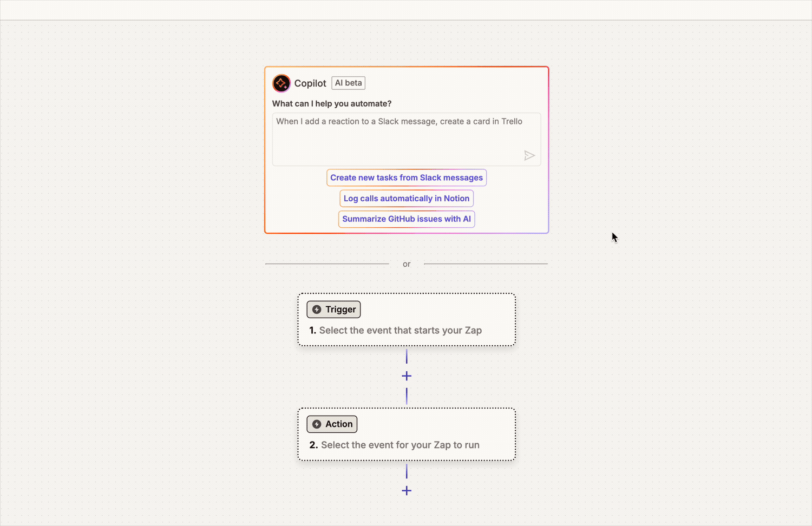
Task: Select 'Log calls automatically in Notion'
Action: [x=406, y=198]
